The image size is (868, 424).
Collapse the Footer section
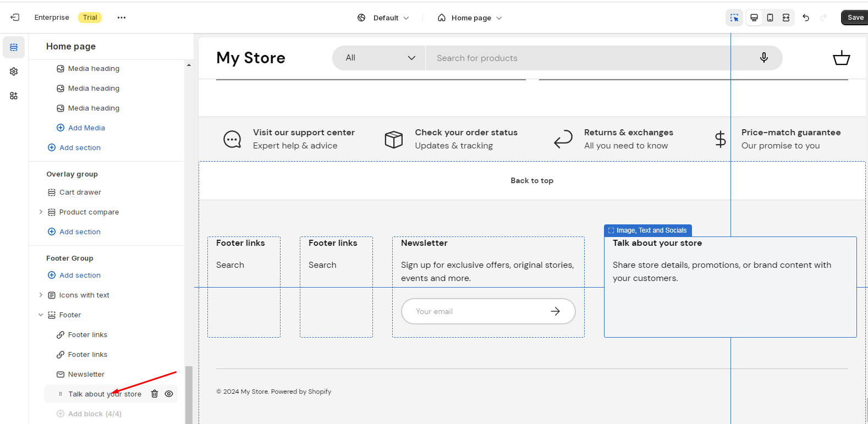(x=41, y=315)
